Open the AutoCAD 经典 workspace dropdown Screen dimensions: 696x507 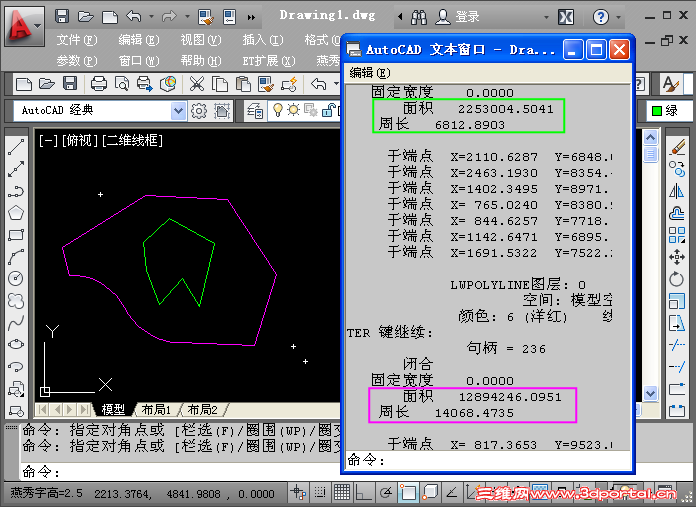coord(178,111)
